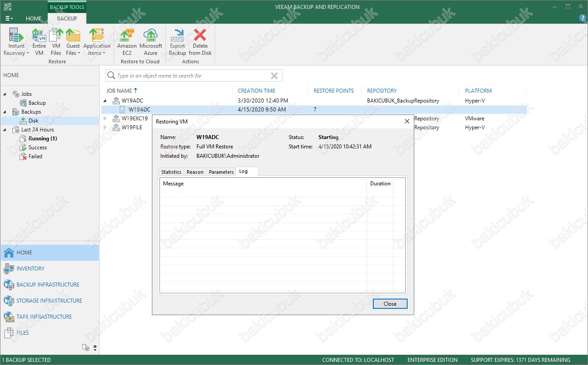
Task: Click the BAKICUBUK_BackupRepository cell
Action: click(403, 101)
